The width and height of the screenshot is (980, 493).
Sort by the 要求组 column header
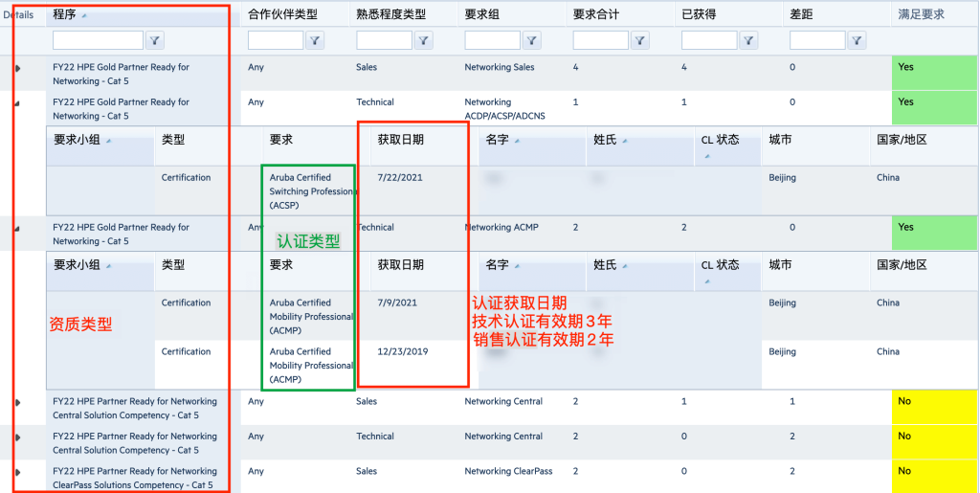pyautogui.click(x=482, y=14)
